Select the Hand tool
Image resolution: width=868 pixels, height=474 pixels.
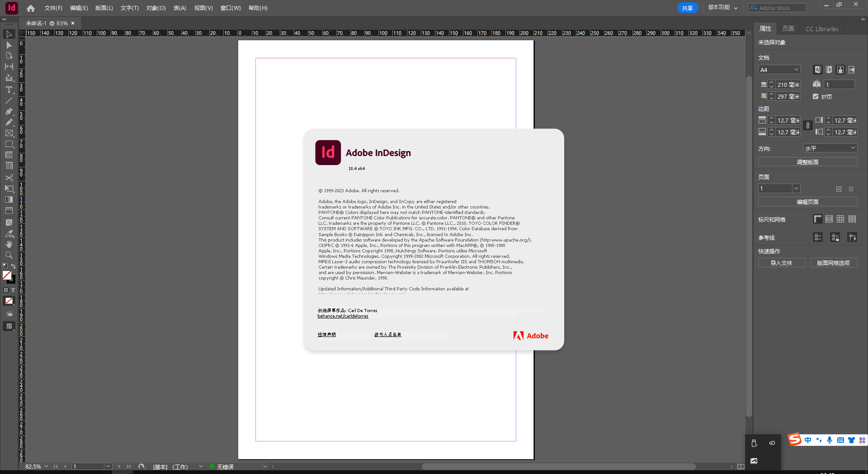pos(9,244)
